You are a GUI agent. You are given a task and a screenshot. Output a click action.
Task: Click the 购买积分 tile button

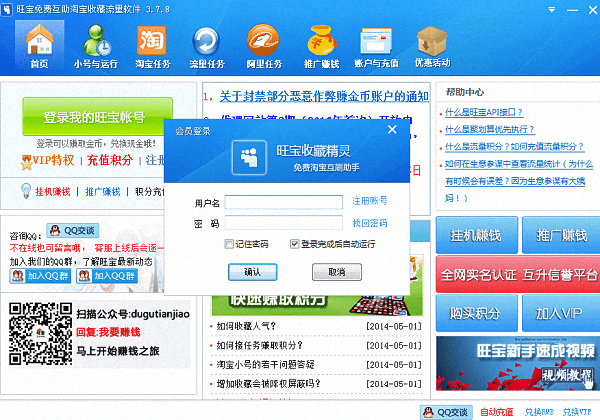pyautogui.click(x=477, y=313)
